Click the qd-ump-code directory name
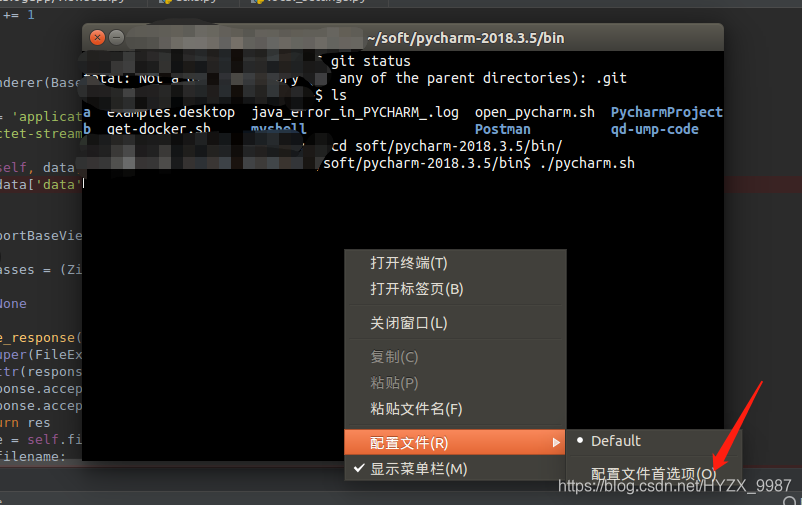 [x=655, y=129]
